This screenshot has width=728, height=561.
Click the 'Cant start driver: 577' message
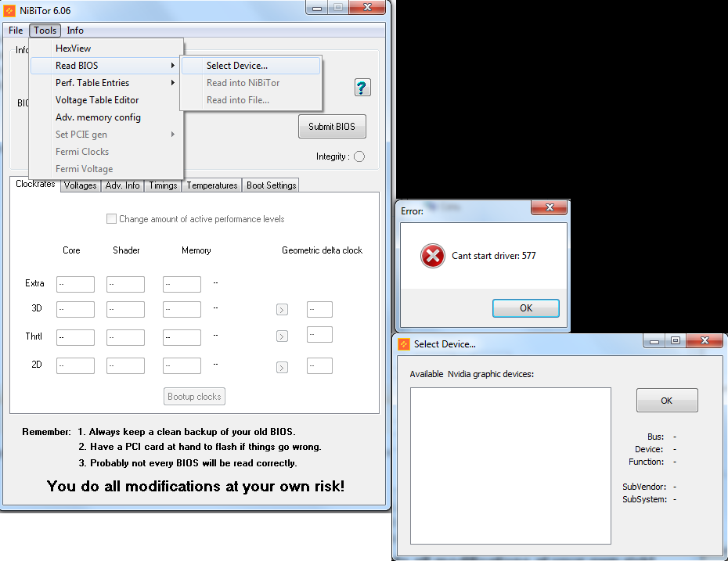tap(493, 256)
